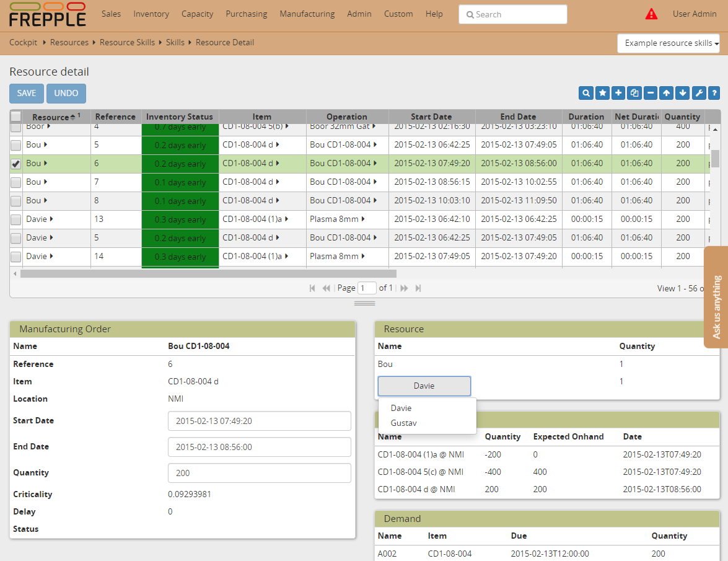728x561 pixels.
Task: Click the minus delete-record icon
Action: pyautogui.click(x=651, y=93)
